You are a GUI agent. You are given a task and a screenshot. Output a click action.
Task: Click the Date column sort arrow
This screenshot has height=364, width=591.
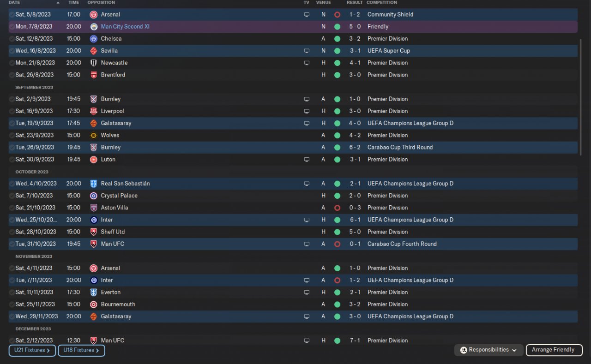point(58,3)
